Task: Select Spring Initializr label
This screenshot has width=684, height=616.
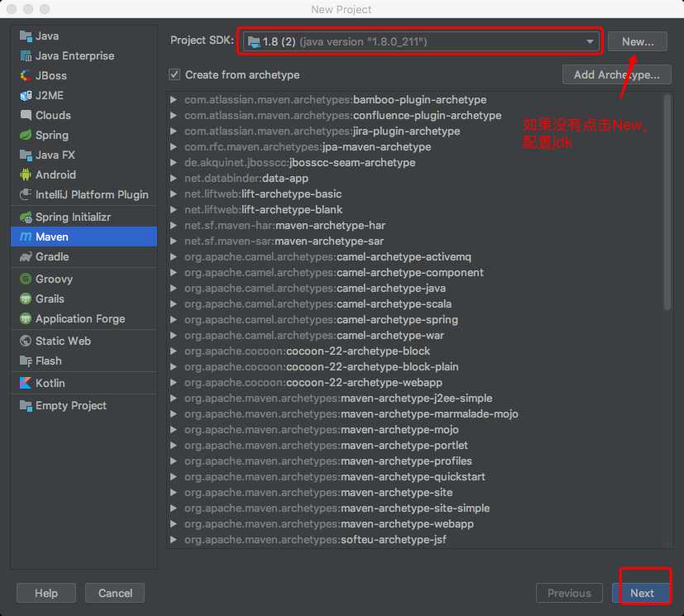Action: (x=73, y=217)
